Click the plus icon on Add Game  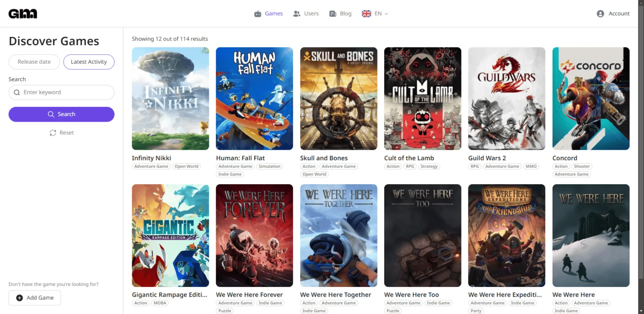[19, 298]
